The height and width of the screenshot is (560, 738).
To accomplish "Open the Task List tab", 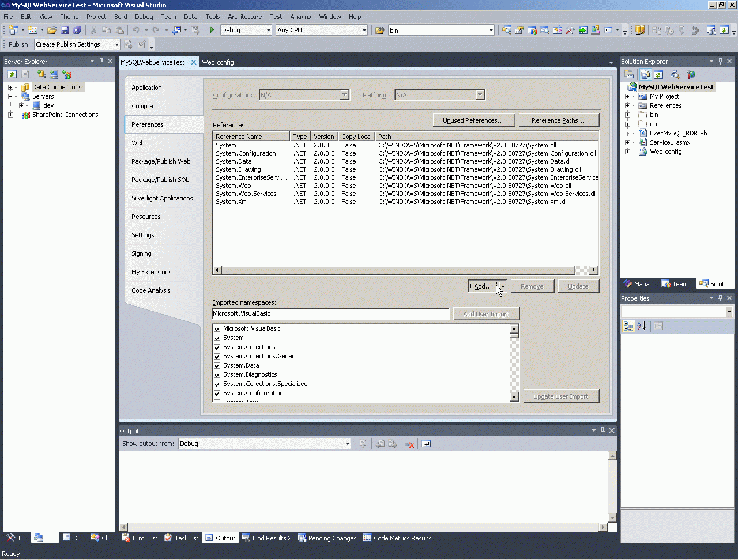I will [181, 538].
